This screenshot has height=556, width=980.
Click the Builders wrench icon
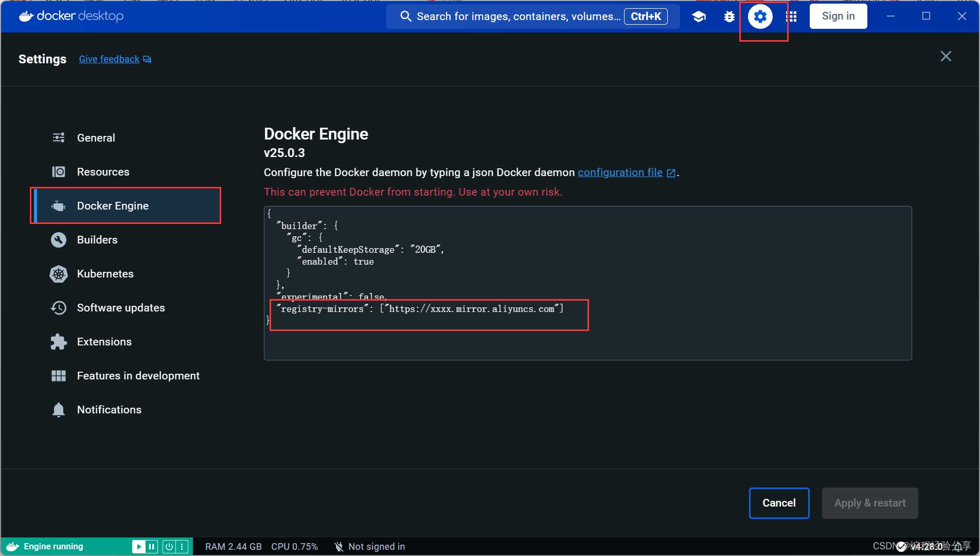click(x=59, y=239)
